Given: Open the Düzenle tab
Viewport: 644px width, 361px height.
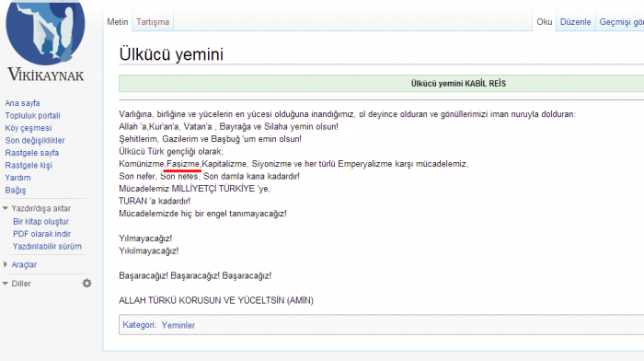Looking at the screenshot, I should [575, 22].
